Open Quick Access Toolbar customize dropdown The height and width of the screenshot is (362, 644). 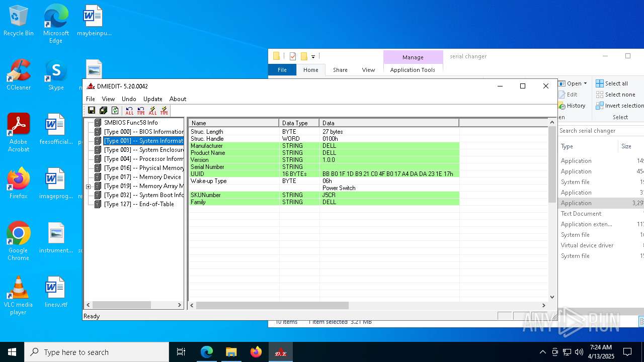point(313,56)
